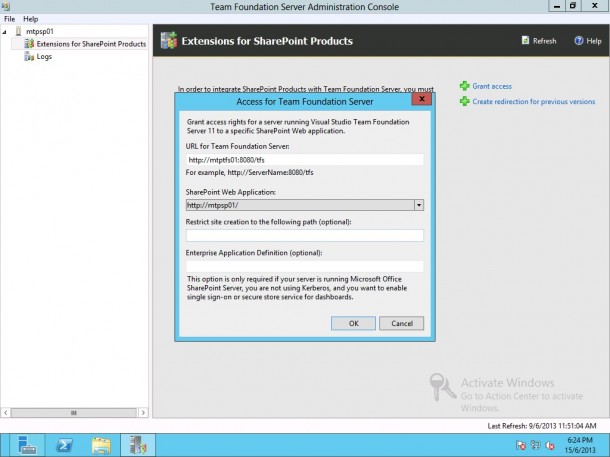Viewport: 610px width, 457px height.
Task: Select the mtpsp01 server node
Action: point(40,31)
